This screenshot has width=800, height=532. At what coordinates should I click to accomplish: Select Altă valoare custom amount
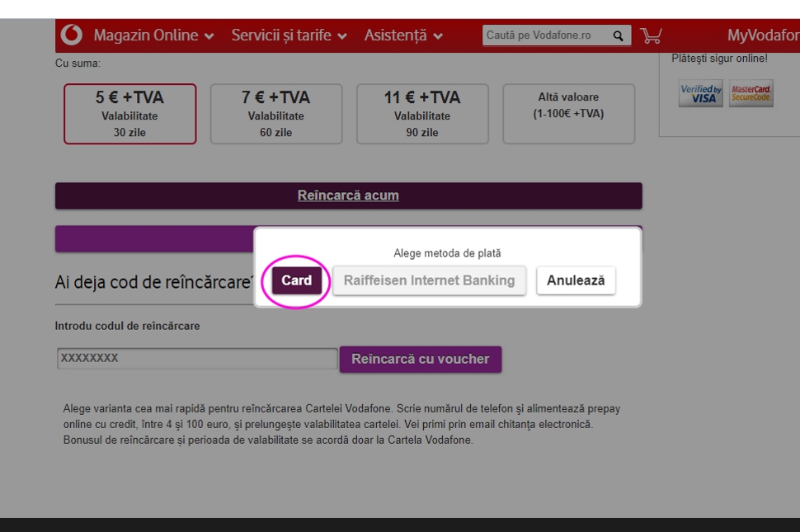pos(568,114)
